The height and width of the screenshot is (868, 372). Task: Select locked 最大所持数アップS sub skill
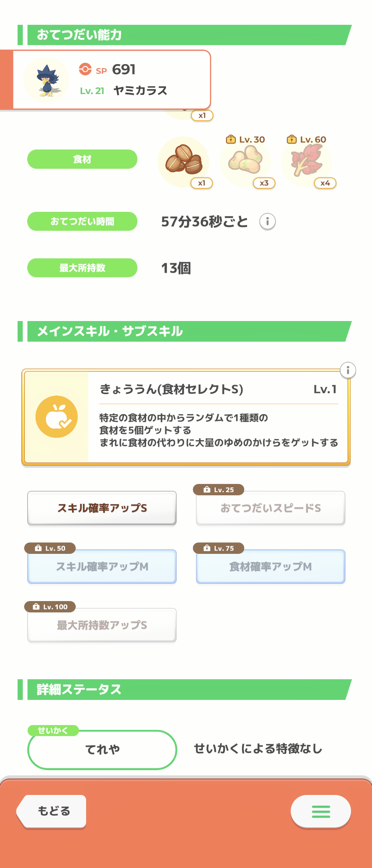point(102,625)
